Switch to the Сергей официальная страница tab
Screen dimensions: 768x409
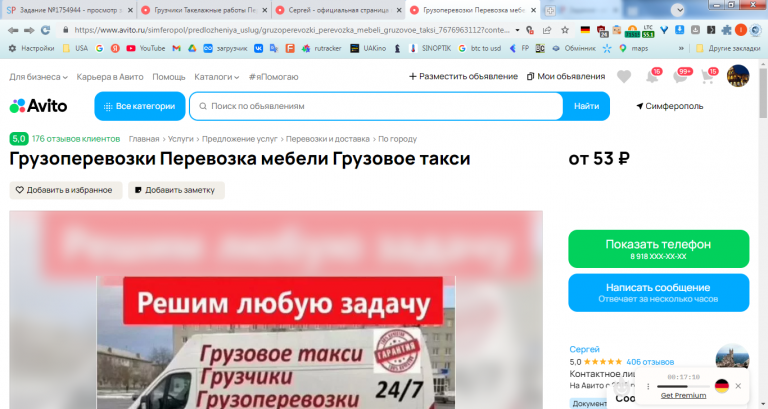[338, 10]
